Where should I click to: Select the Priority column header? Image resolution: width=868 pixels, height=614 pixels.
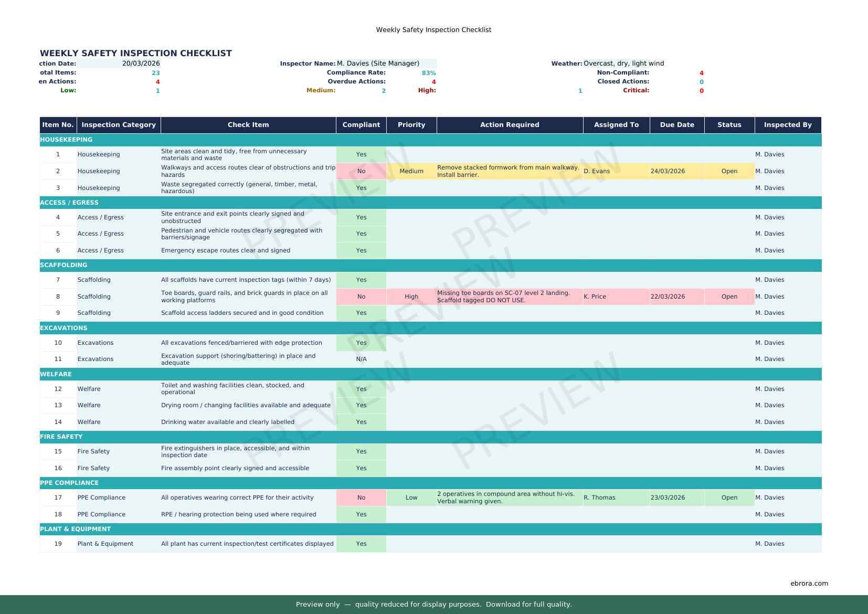(x=411, y=125)
